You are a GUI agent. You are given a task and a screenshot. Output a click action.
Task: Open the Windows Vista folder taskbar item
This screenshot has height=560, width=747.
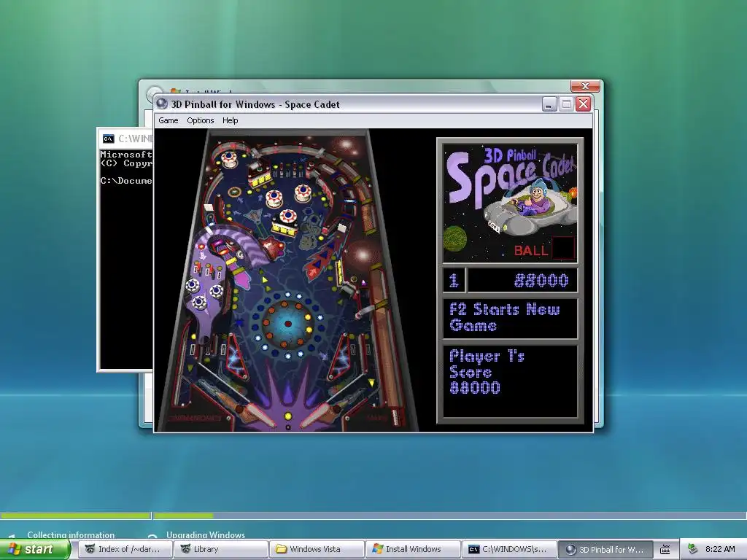(x=317, y=549)
